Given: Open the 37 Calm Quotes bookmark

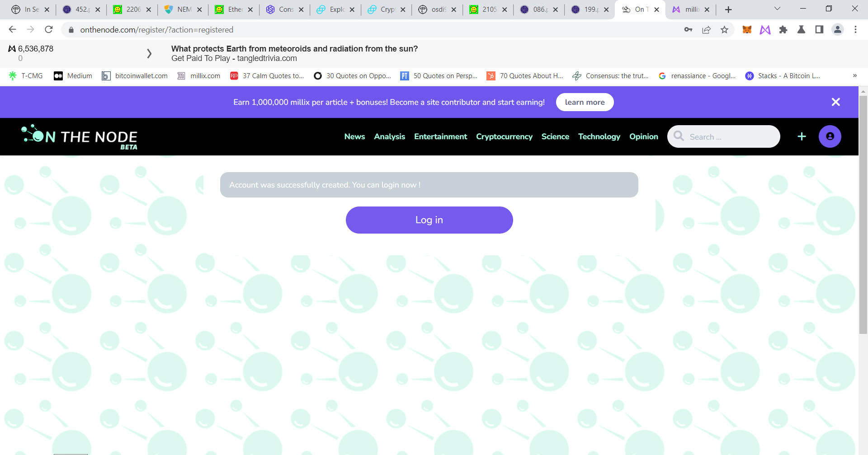Looking at the screenshot, I should (x=267, y=75).
